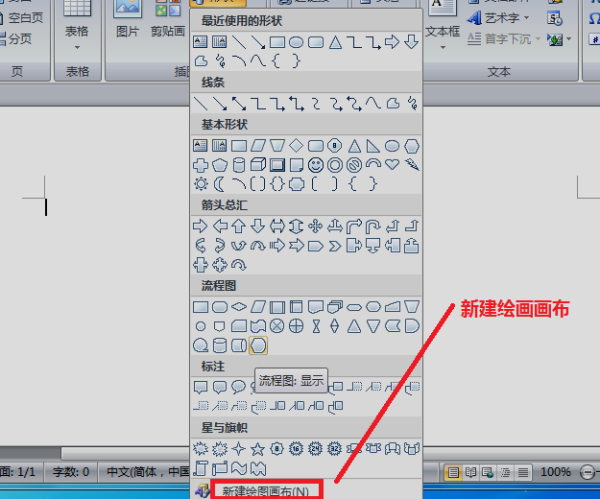This screenshot has height=499, width=600.
Task: Switch to print layout view button
Action: [453, 472]
